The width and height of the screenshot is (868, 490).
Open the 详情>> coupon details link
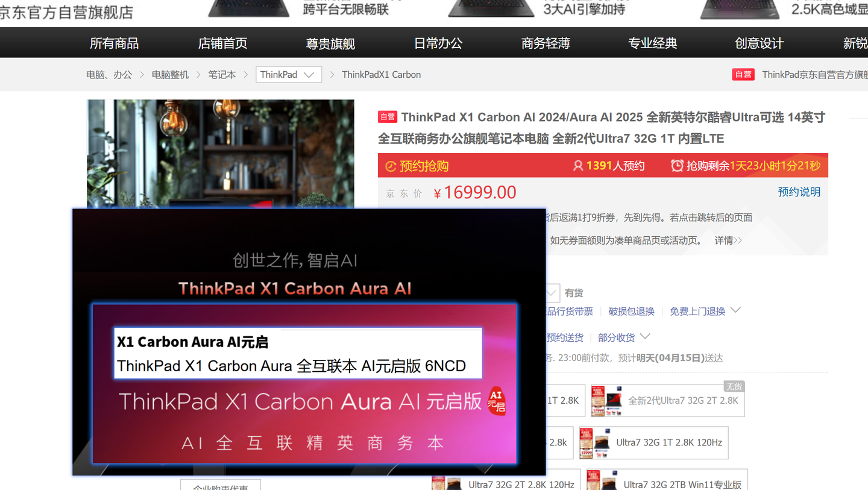point(728,240)
